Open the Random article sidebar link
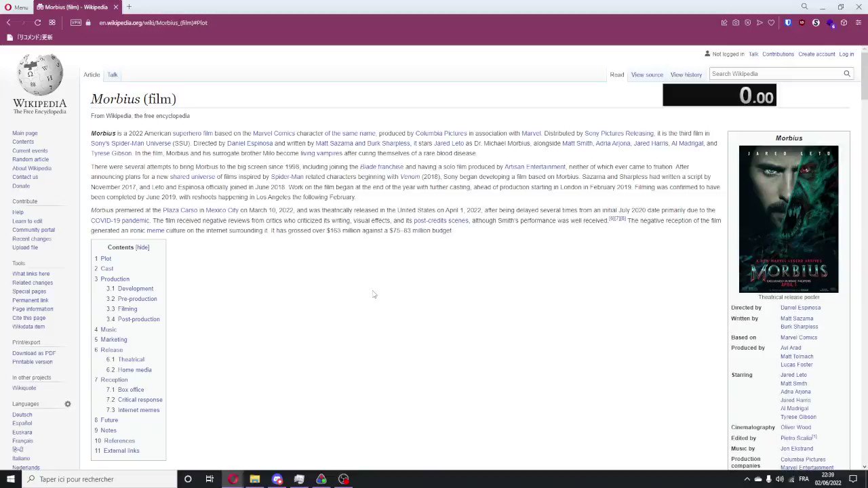868x488 pixels. point(31,159)
